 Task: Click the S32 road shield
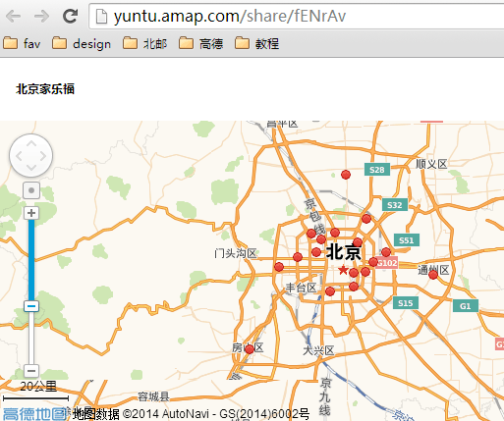click(x=395, y=205)
